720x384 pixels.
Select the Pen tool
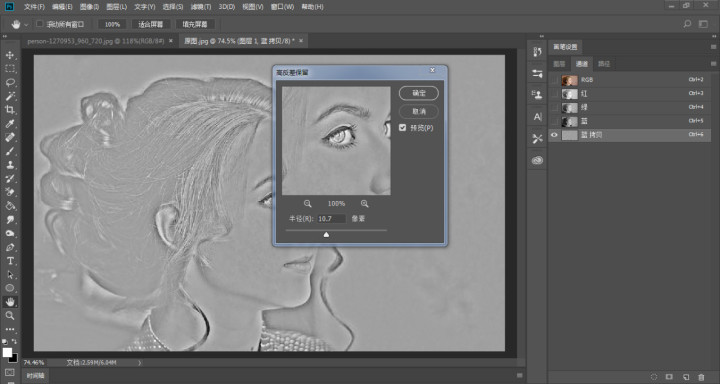tap(10, 247)
